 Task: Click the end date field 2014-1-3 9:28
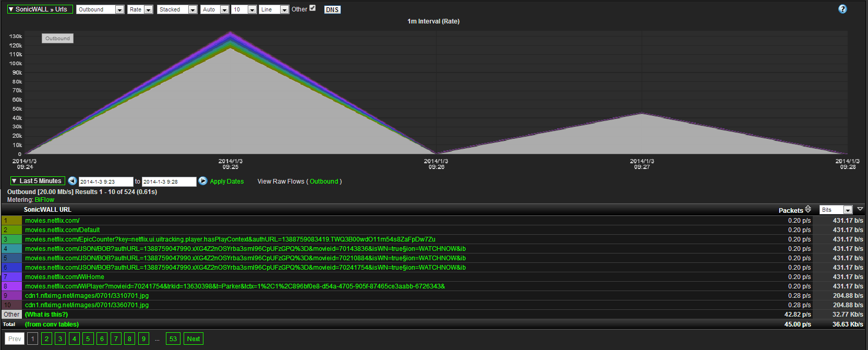[169, 182]
